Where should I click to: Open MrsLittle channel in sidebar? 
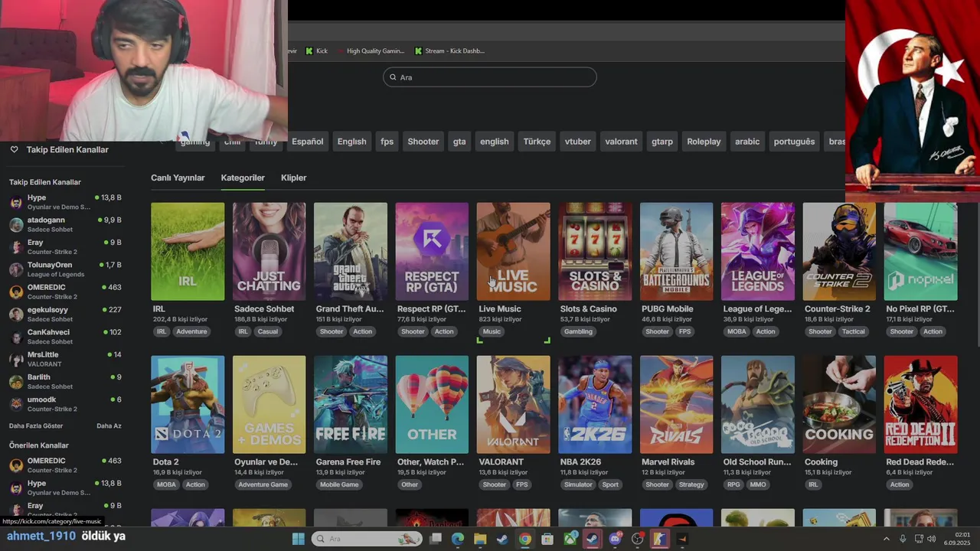(x=65, y=359)
